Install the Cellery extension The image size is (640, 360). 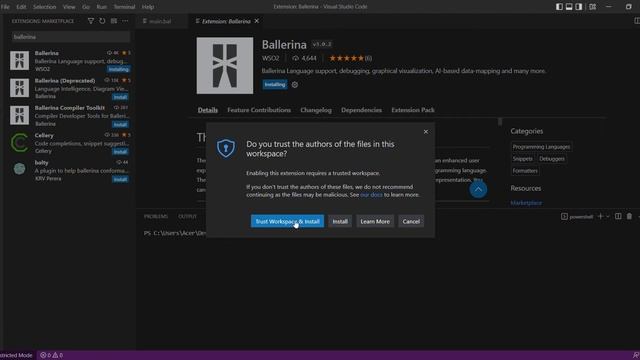120,152
